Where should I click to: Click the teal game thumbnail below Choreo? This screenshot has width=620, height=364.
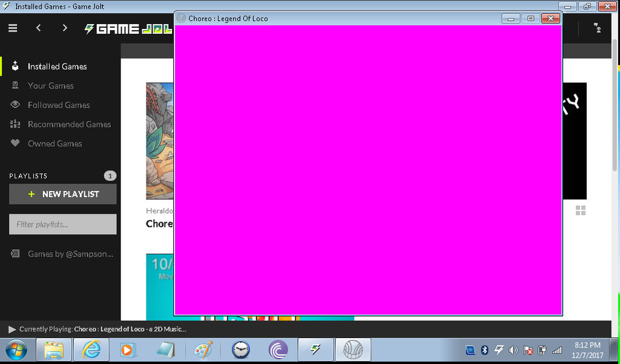click(x=160, y=287)
